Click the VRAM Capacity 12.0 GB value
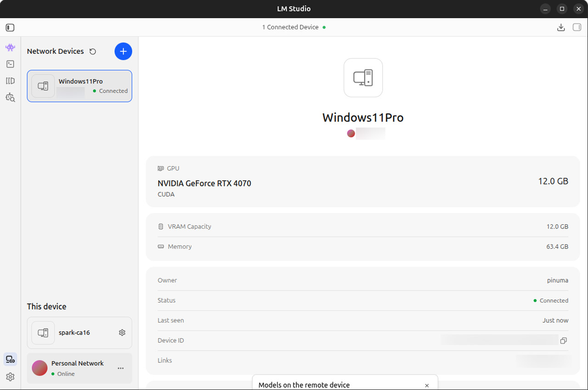Viewport: 588px width, 390px height. click(557, 227)
